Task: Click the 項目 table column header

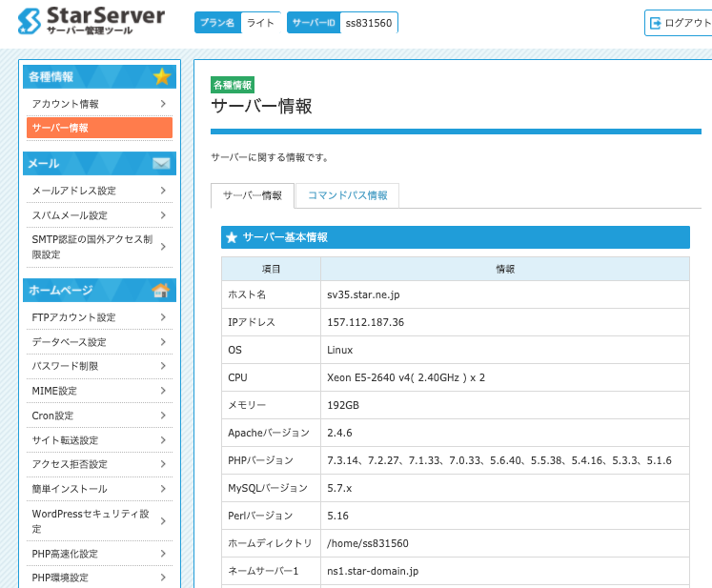Action: point(271,269)
